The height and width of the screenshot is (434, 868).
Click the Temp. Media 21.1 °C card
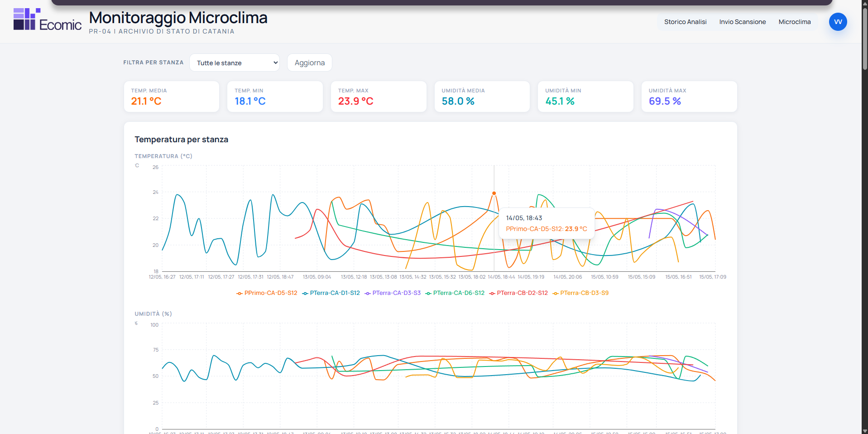(172, 96)
